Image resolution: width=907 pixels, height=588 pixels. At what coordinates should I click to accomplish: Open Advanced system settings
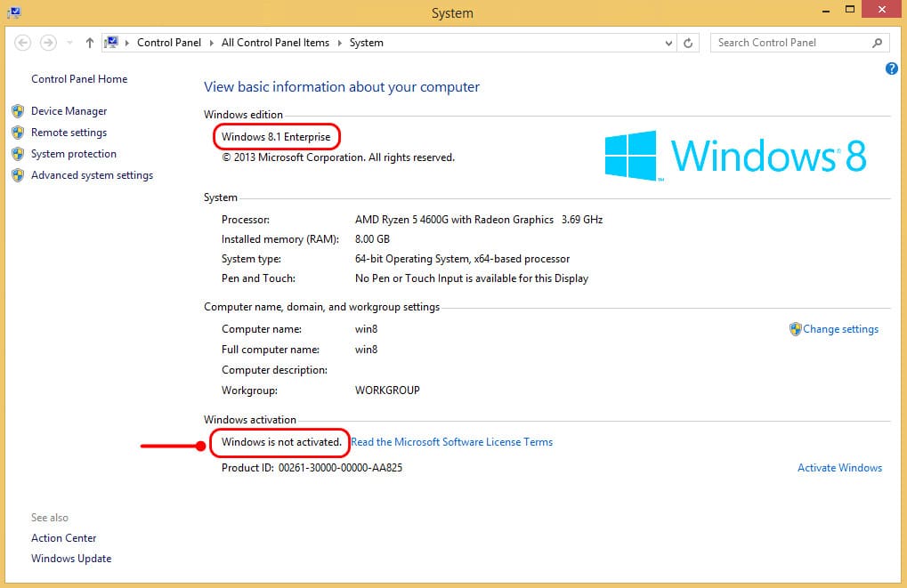coord(92,175)
